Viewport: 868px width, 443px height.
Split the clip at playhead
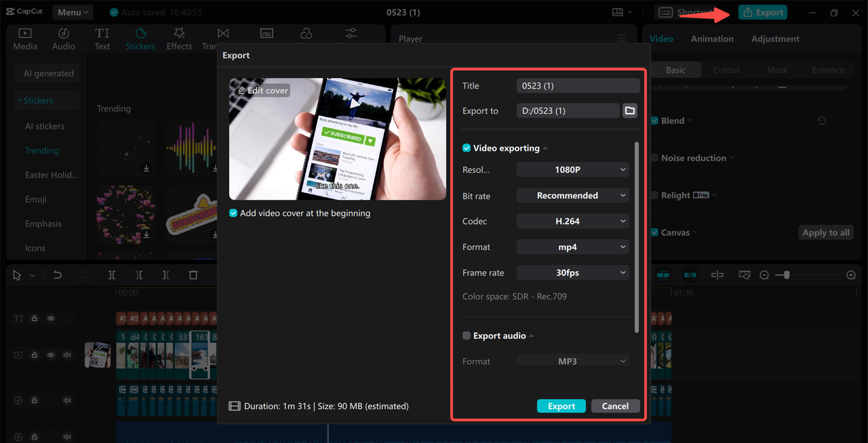click(x=112, y=275)
